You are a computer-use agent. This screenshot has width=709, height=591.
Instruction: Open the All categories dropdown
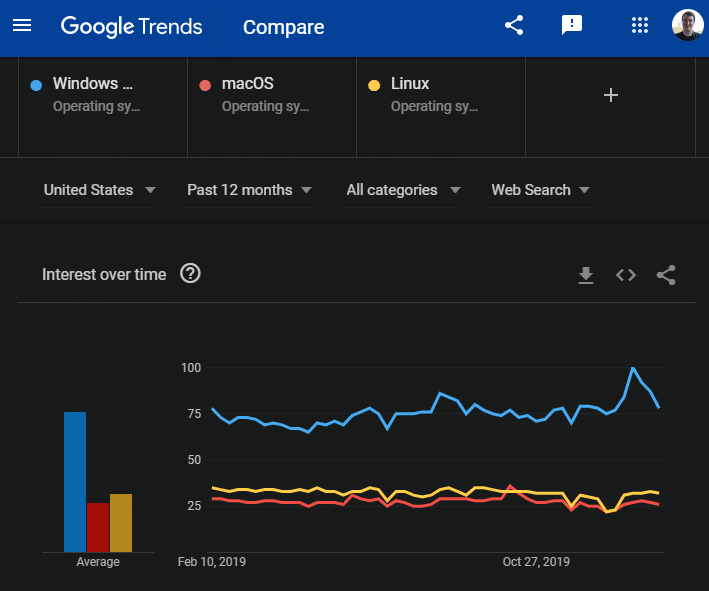(403, 190)
